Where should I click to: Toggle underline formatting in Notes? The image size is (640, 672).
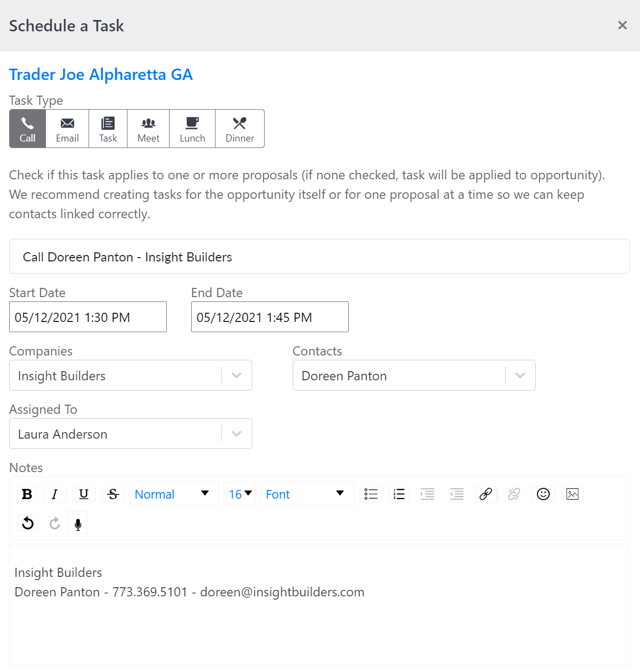(x=84, y=494)
